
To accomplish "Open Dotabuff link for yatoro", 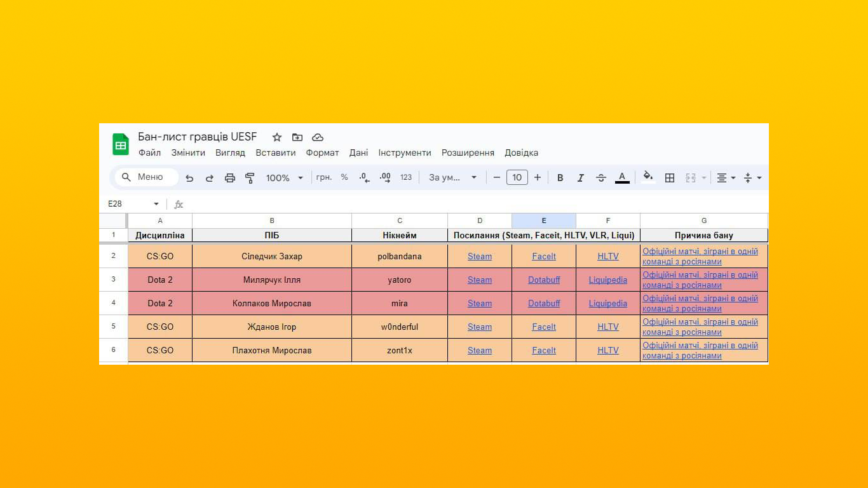I will (544, 280).
